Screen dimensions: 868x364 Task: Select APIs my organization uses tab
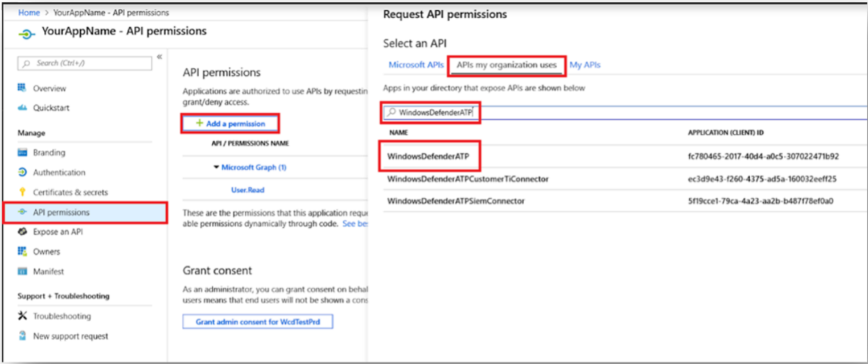coord(507,65)
